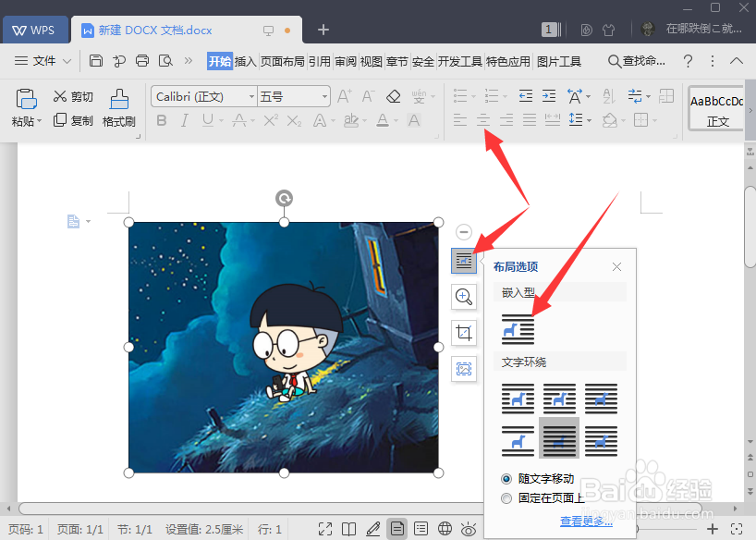
Task: Switch to the 页面布局 tab
Action: click(283, 61)
